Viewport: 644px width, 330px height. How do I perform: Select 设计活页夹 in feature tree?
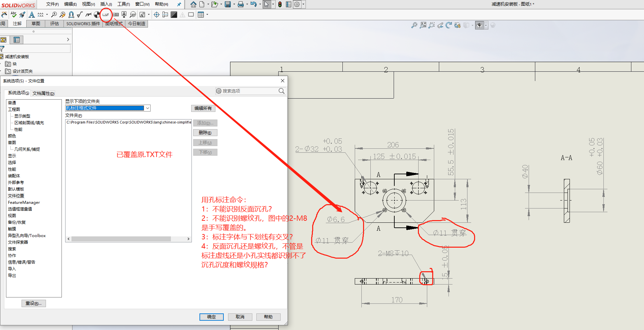[x=23, y=71]
